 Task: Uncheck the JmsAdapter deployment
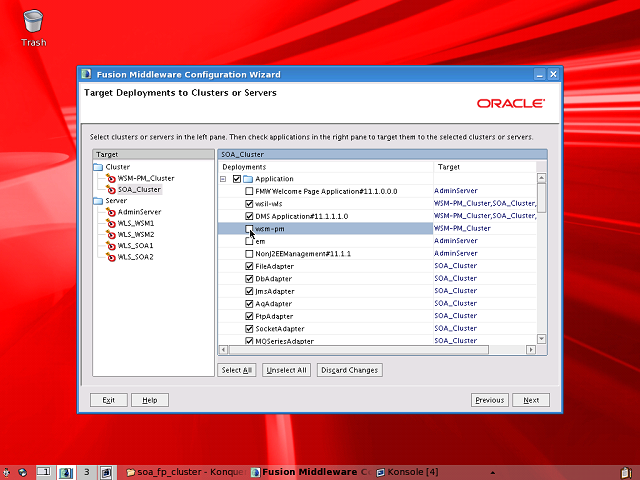(249, 291)
